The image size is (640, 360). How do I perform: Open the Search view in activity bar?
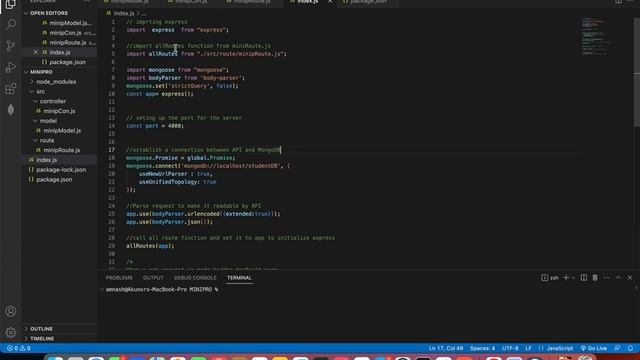pos(11,24)
